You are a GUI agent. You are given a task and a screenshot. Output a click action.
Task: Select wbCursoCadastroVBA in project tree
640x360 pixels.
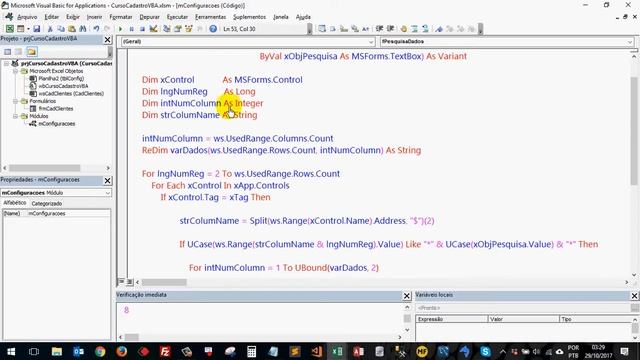pyautogui.click(x=63, y=86)
